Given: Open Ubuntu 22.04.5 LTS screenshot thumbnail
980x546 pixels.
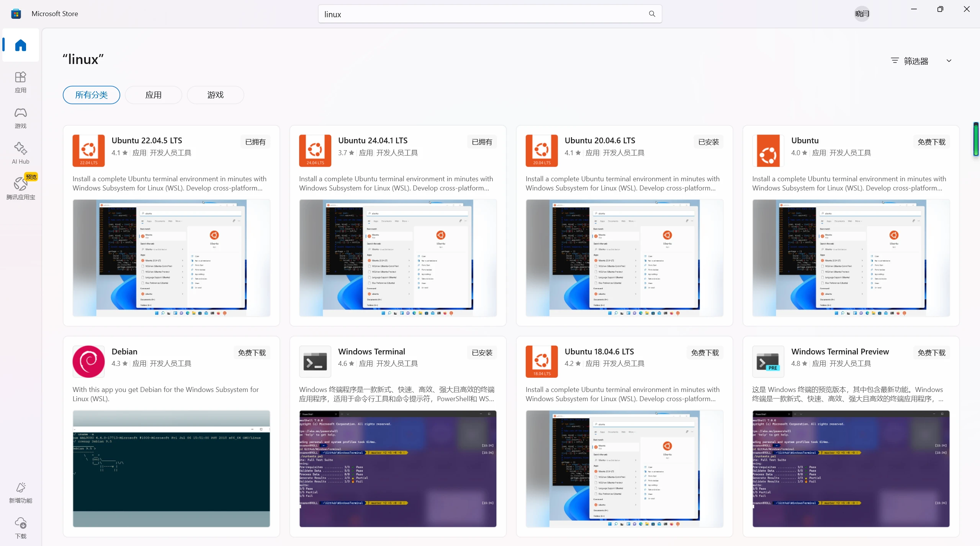Looking at the screenshot, I should tap(171, 258).
